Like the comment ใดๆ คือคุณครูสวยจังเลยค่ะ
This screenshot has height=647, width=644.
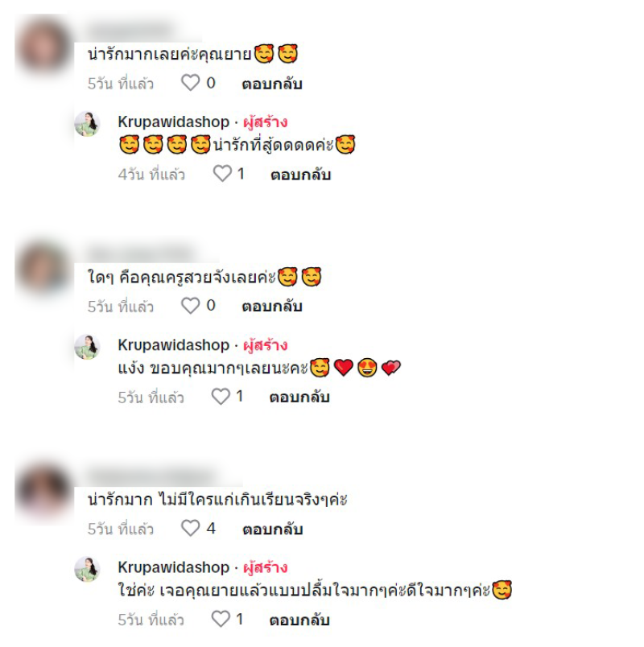click(x=190, y=306)
